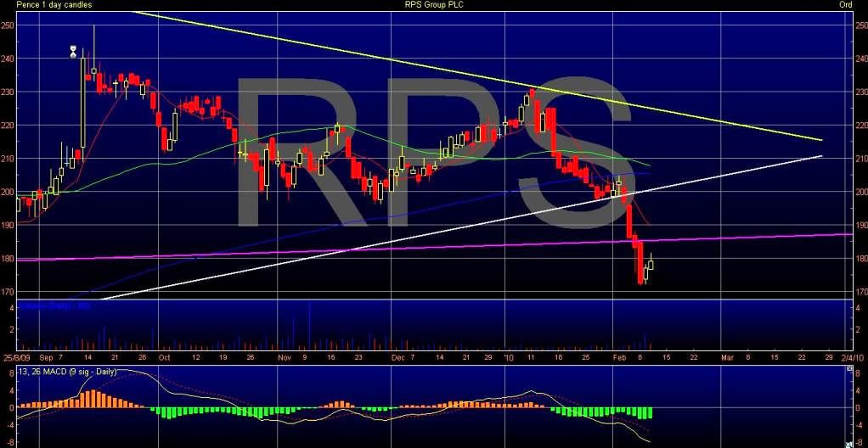Click the 'Sep' month label on the date axis
Image resolution: width=868 pixels, height=448 pixels.
pyautogui.click(x=45, y=358)
